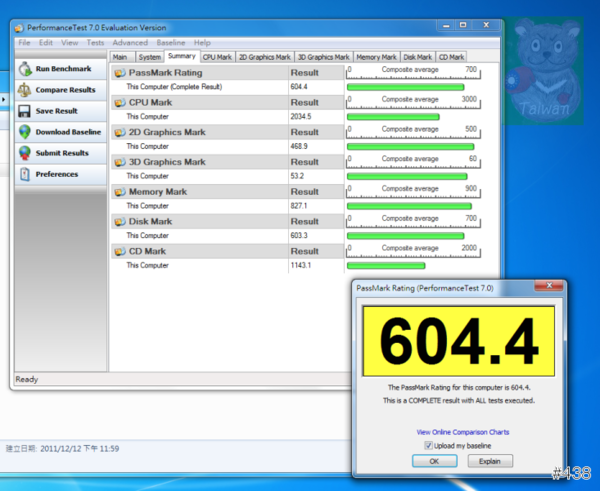Switch to the System tab
This screenshot has height=491, width=600.
click(149, 57)
